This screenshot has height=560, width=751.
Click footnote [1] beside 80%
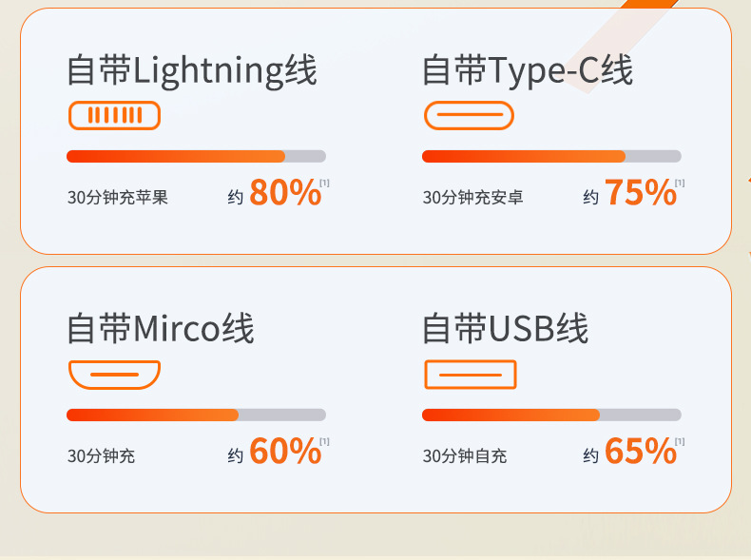(325, 183)
